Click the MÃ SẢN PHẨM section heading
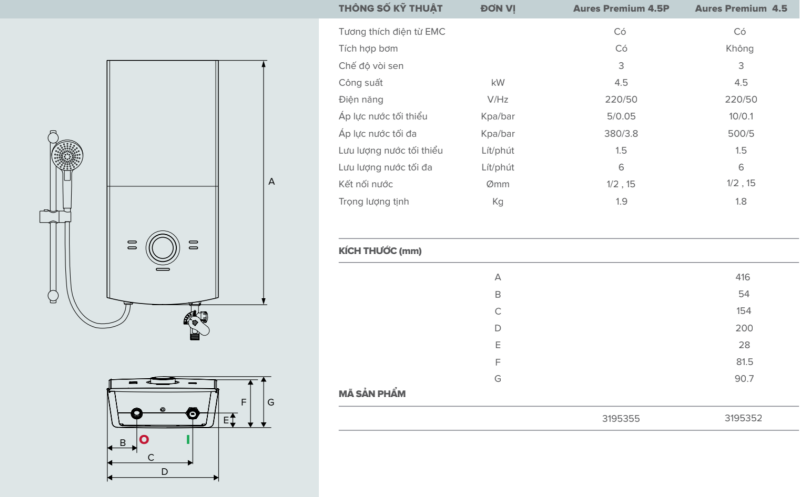This screenshot has height=497, width=801. [x=372, y=394]
